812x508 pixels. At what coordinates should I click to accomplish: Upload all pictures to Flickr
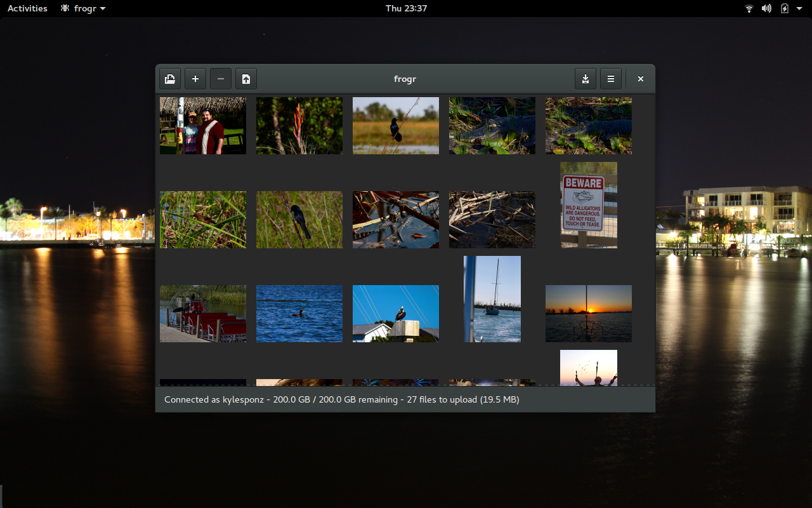tap(246, 79)
